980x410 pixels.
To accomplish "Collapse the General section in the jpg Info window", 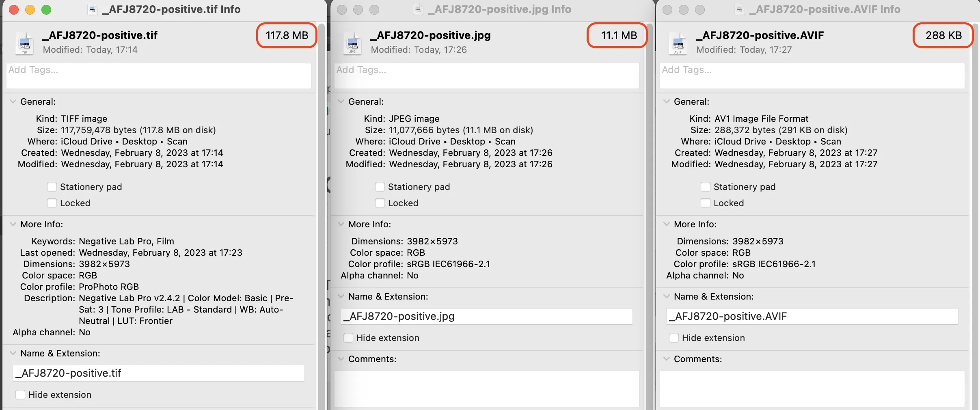I will pyautogui.click(x=341, y=101).
